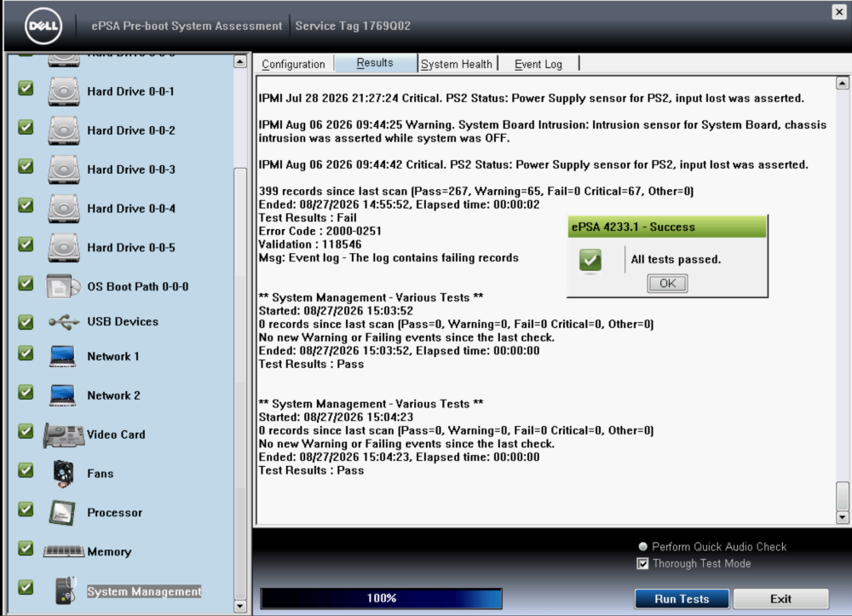Click the Network 1 laptop icon
Screen dimensions: 852x616
coord(62,356)
